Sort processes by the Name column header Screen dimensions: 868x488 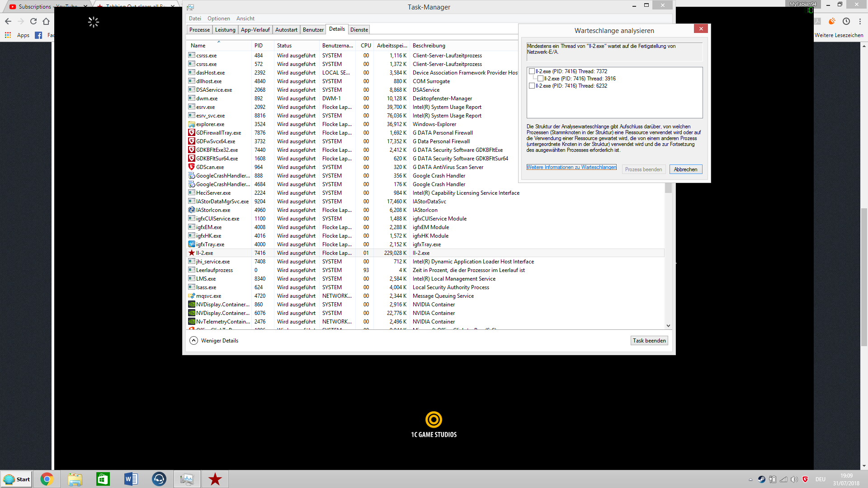pyautogui.click(x=198, y=46)
